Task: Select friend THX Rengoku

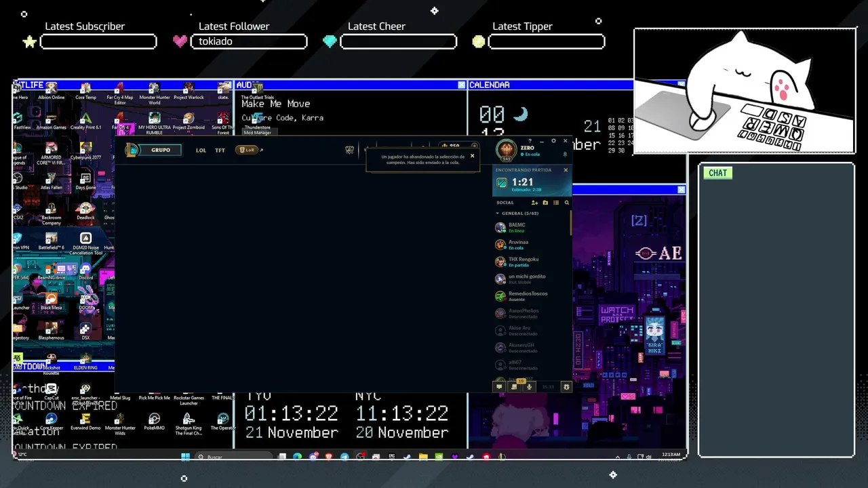Action: click(x=532, y=262)
